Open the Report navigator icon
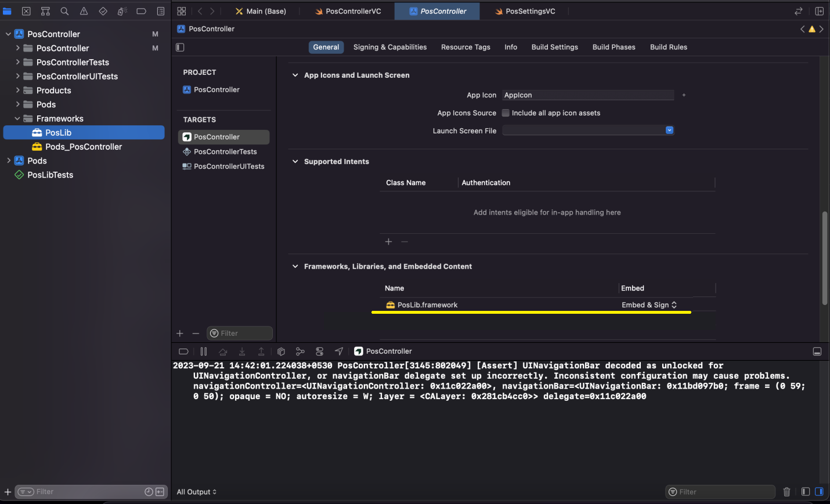Image resolution: width=830 pixels, height=504 pixels. [x=161, y=11]
